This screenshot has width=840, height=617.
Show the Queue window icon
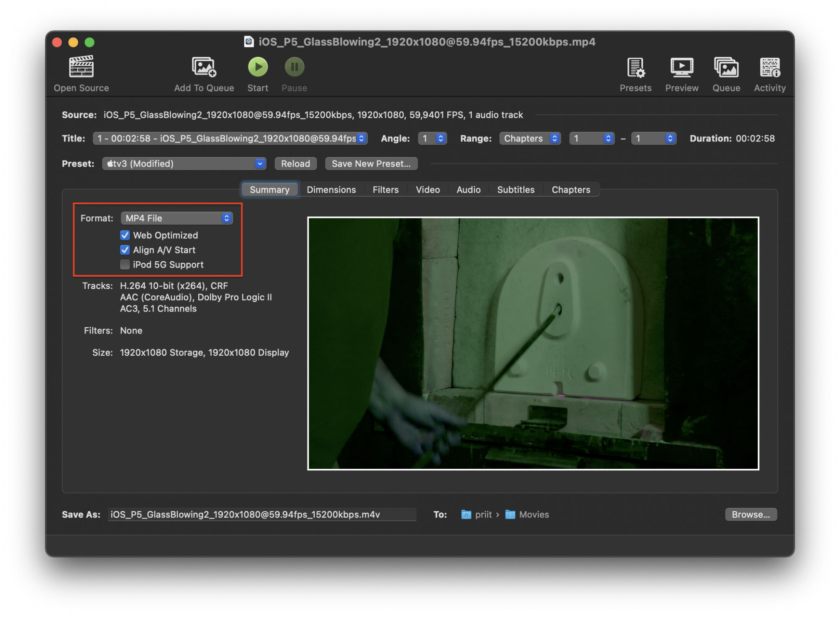tap(726, 68)
